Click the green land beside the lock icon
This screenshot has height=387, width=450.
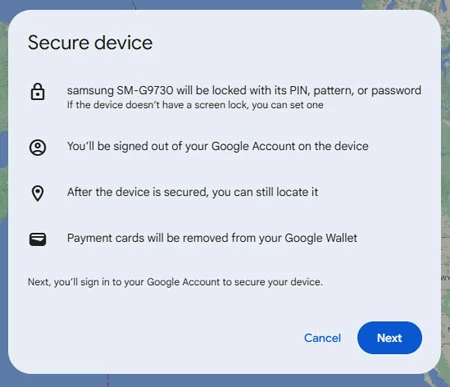[3, 92]
